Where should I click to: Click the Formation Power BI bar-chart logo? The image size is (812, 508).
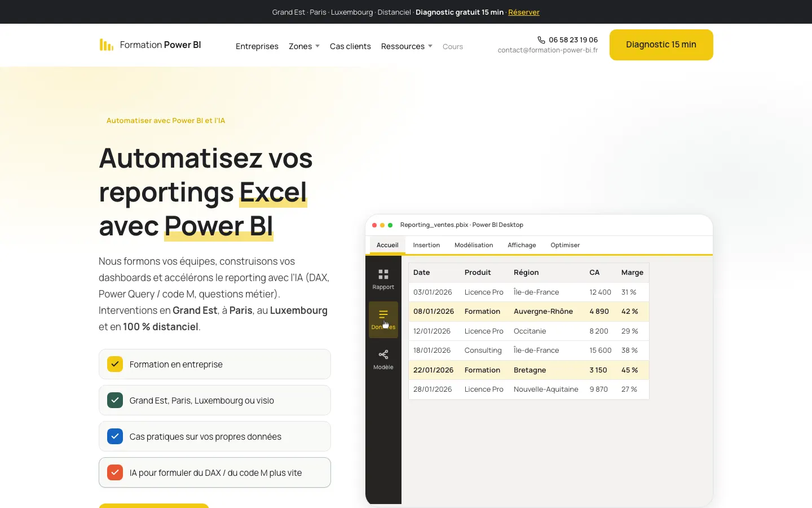click(107, 45)
